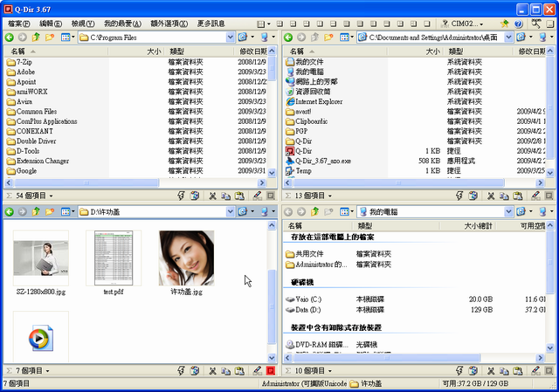Sort drives by 大小總計 column header

coord(480,225)
